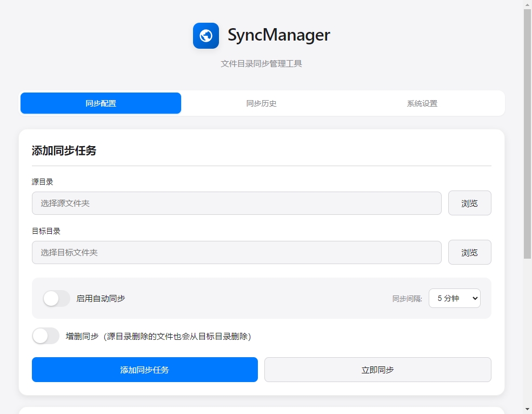The width and height of the screenshot is (532, 414).
Task: Click the 文件目录同步管理工具 subtitle text
Action: pyautogui.click(x=261, y=64)
